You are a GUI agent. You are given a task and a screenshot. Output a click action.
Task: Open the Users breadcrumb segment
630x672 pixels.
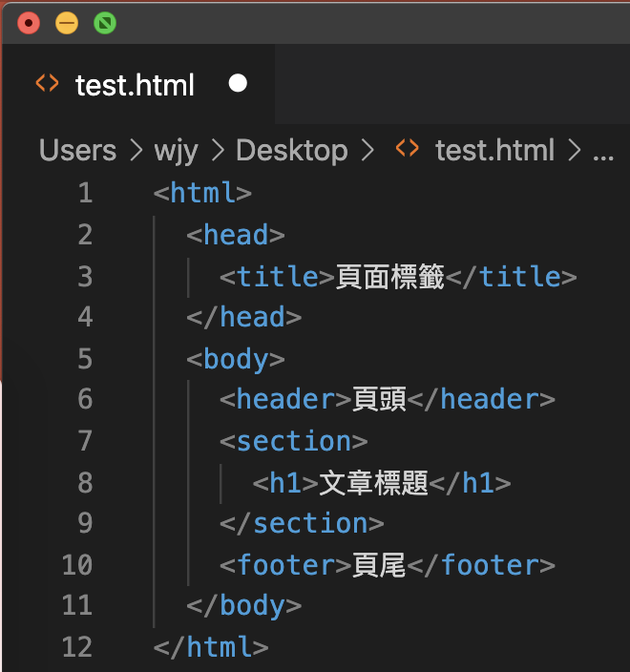[77, 151]
